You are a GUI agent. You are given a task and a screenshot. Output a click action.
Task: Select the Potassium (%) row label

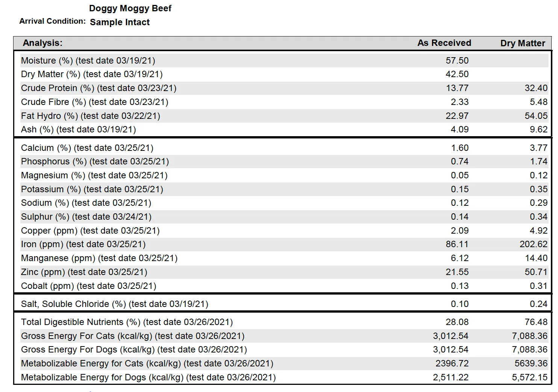92,189
